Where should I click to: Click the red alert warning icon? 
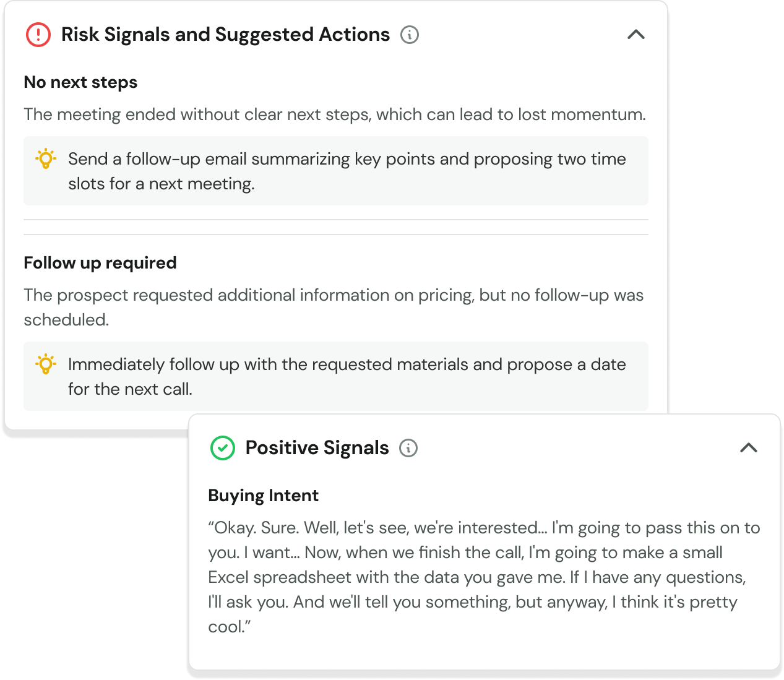click(38, 35)
